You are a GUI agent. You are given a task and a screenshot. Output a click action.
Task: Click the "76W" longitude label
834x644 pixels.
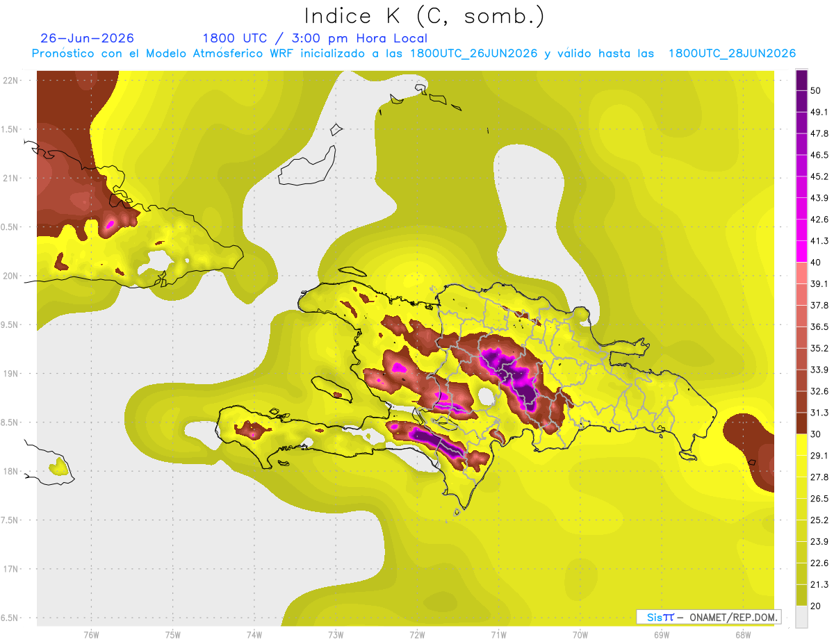(x=91, y=634)
